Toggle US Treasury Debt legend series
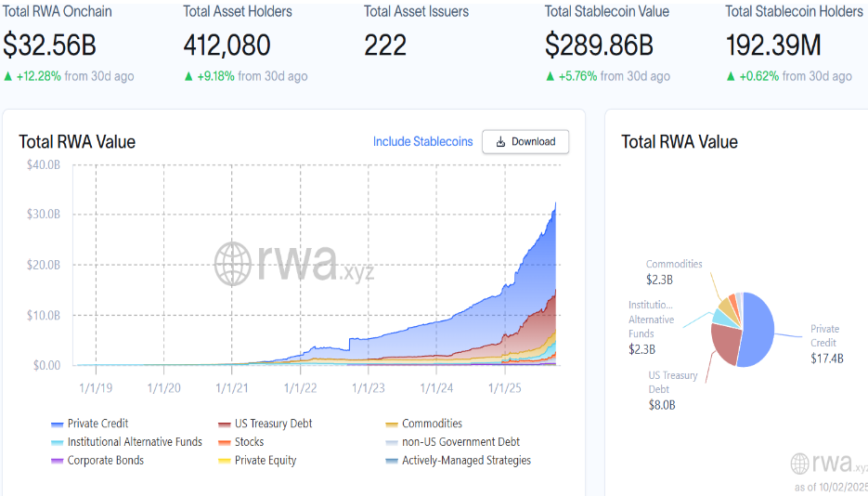 (274, 424)
